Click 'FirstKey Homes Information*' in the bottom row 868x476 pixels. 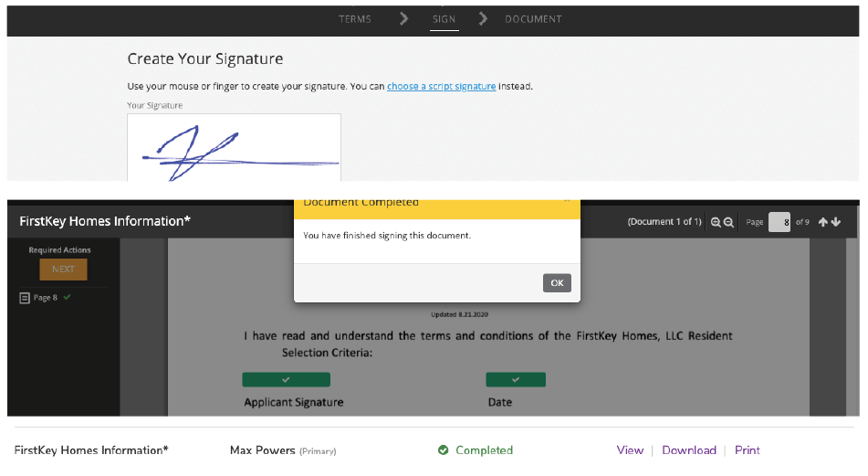click(91, 450)
